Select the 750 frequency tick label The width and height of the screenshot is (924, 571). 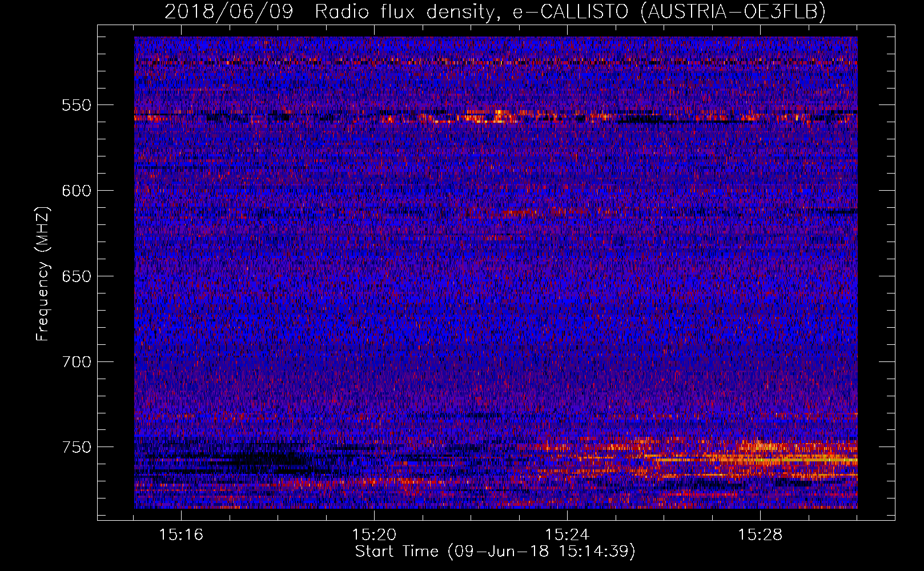(77, 447)
